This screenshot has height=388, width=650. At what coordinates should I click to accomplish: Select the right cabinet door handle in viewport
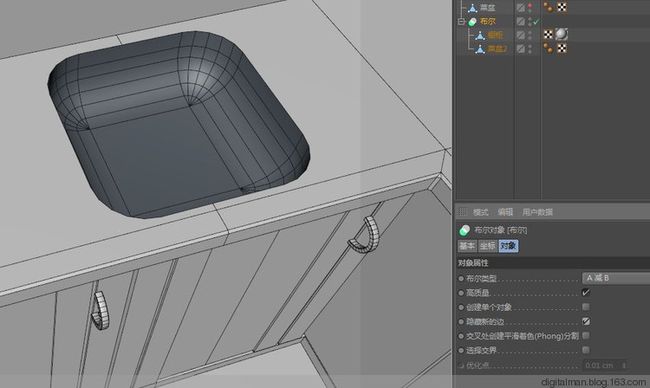tap(365, 235)
